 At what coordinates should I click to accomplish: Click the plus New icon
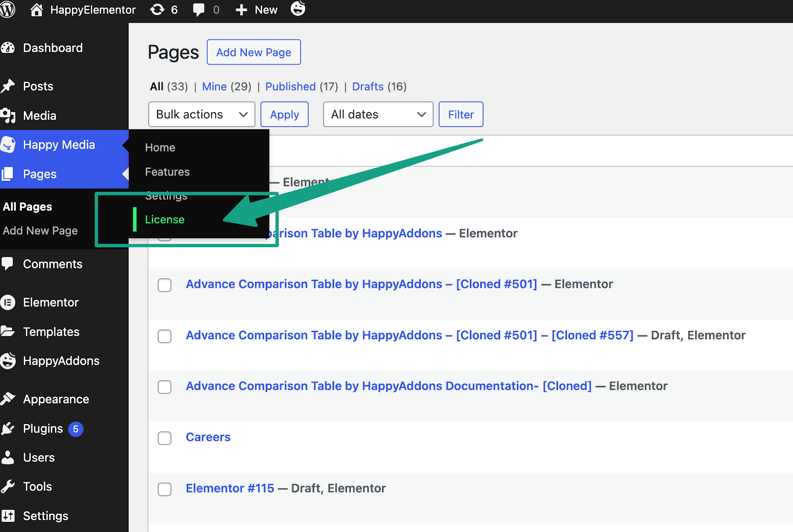pyautogui.click(x=241, y=10)
